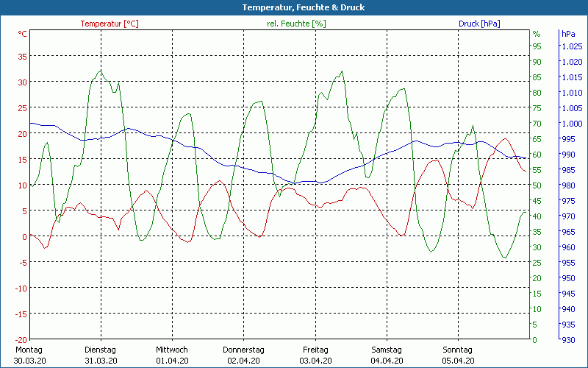The image size is (588, 368).
Task: Click the green '90' humidity axis value
Action: point(537,62)
